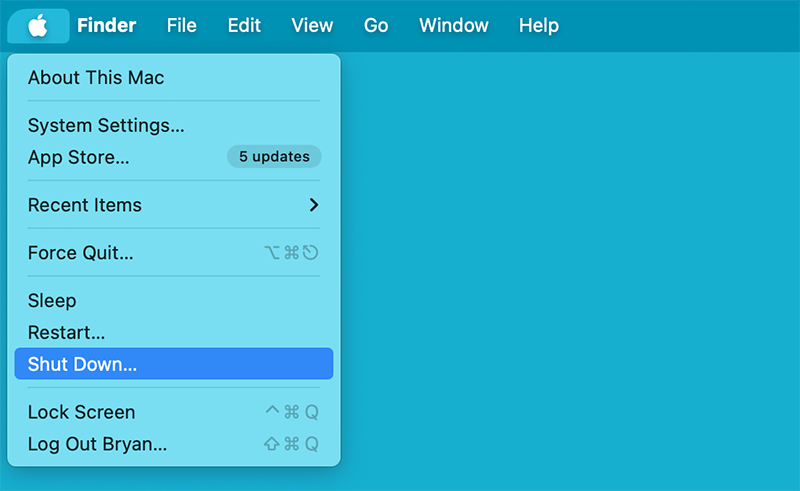Screen dimensions: 800x491
Task: Open the Edit menu
Action: point(244,25)
